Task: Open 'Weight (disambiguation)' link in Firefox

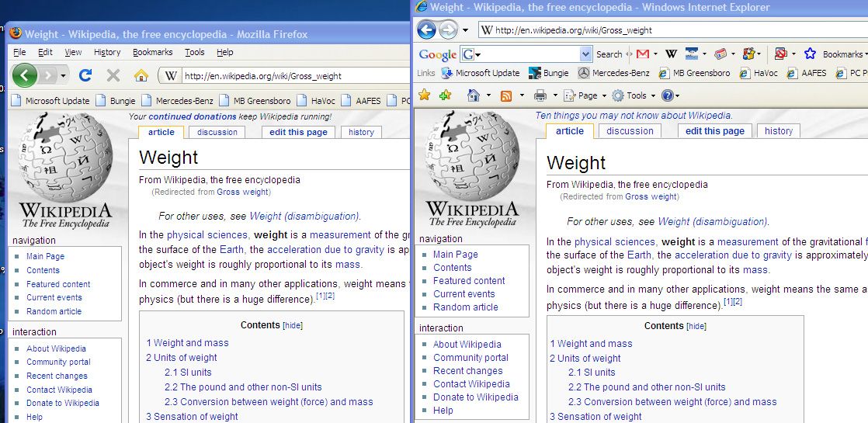Action: 304,216
